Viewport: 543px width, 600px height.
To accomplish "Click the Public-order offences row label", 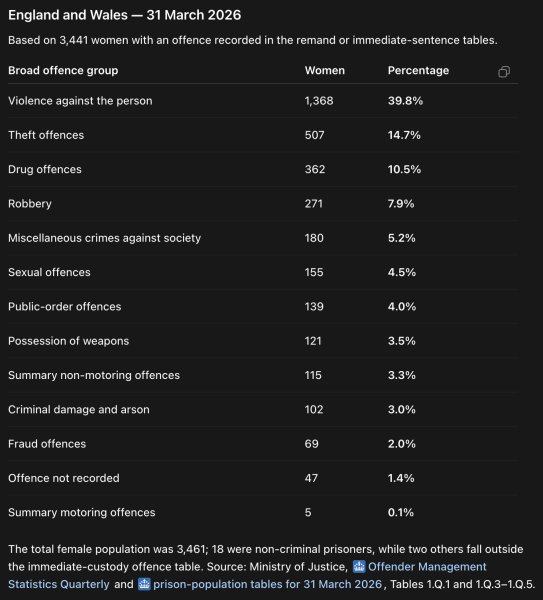I will (x=65, y=307).
